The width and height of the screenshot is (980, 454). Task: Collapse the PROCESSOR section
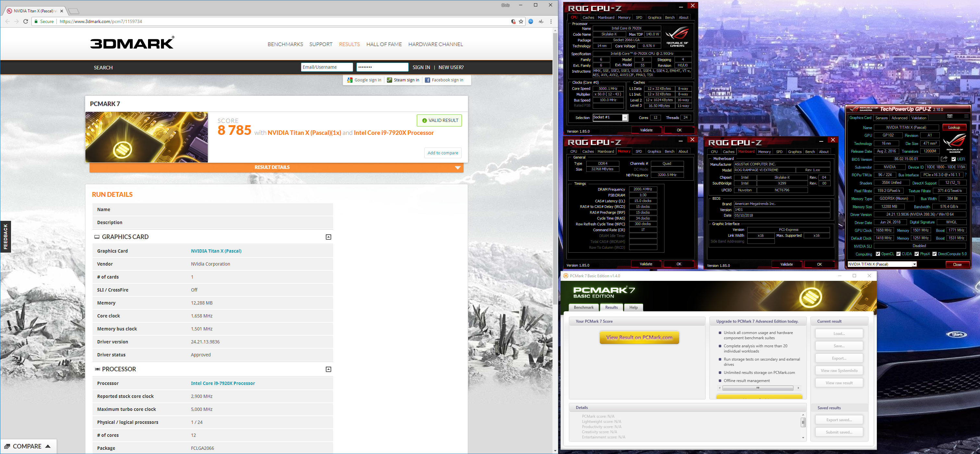[328, 369]
